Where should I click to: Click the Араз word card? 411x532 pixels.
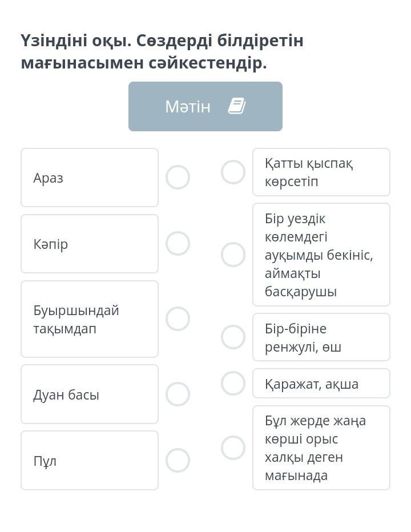90,178
